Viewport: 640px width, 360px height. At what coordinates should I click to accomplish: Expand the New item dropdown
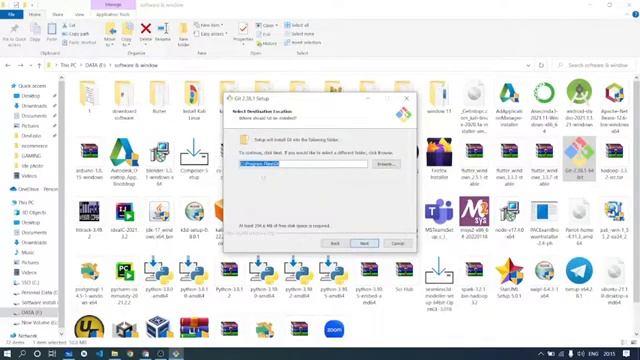tap(209, 25)
